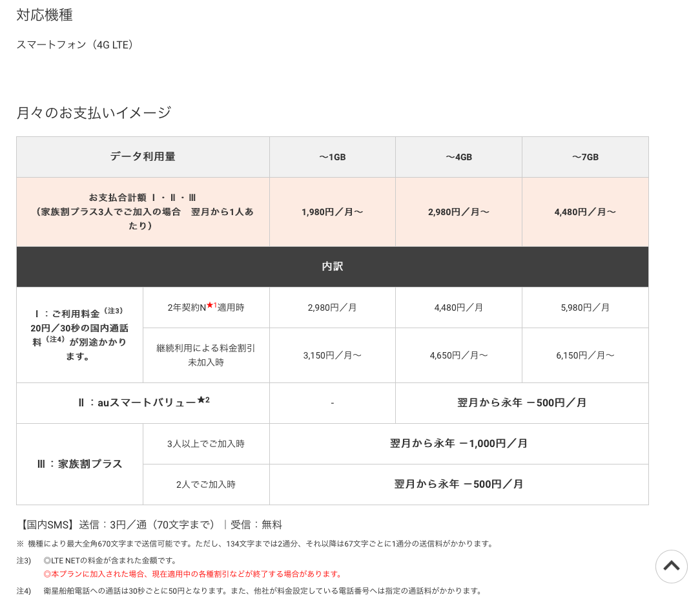Click the ～1GB column header
Image resolution: width=700 pixels, height=595 pixels.
[333, 157]
